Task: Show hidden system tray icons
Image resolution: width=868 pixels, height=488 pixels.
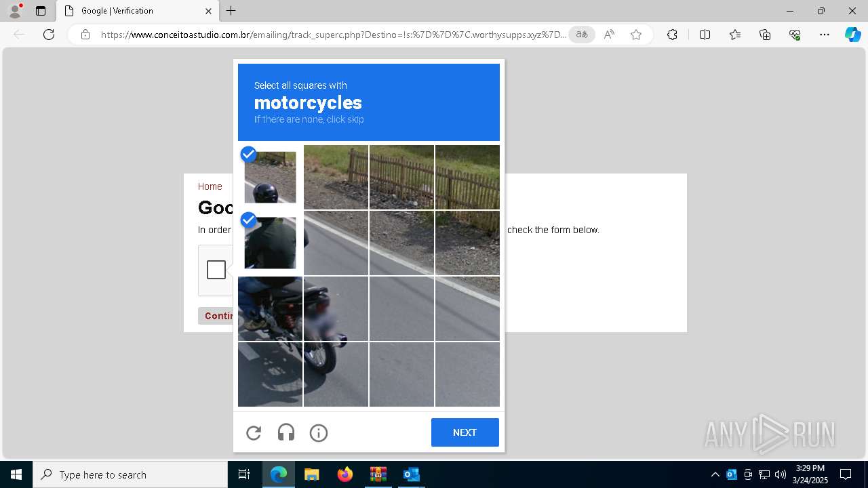Action: (x=715, y=474)
